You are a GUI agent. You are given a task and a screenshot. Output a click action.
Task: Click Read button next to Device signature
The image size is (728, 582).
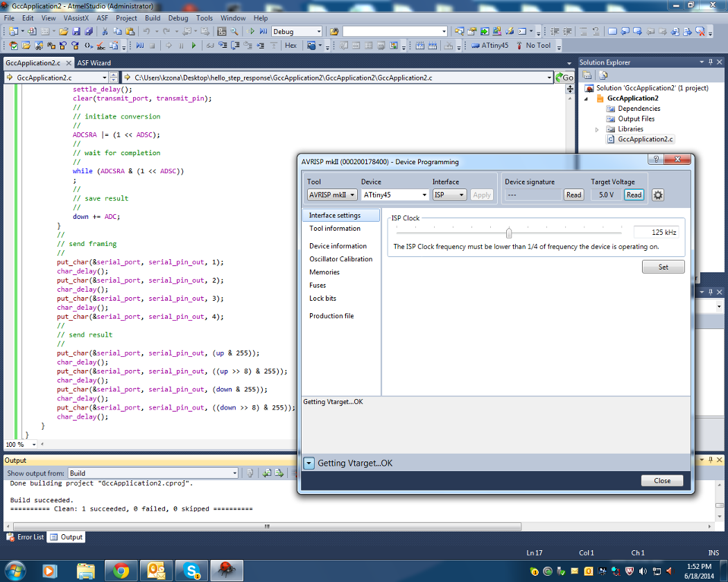[573, 195]
